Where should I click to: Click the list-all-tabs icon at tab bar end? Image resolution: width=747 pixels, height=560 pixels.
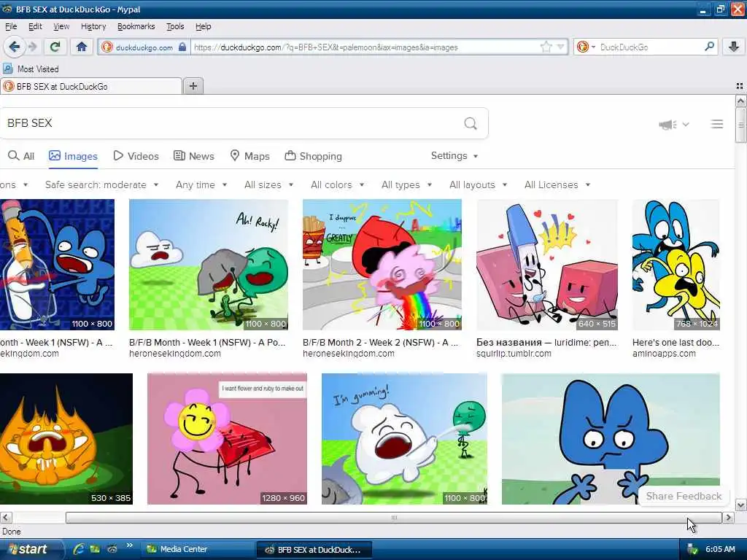pos(740,86)
